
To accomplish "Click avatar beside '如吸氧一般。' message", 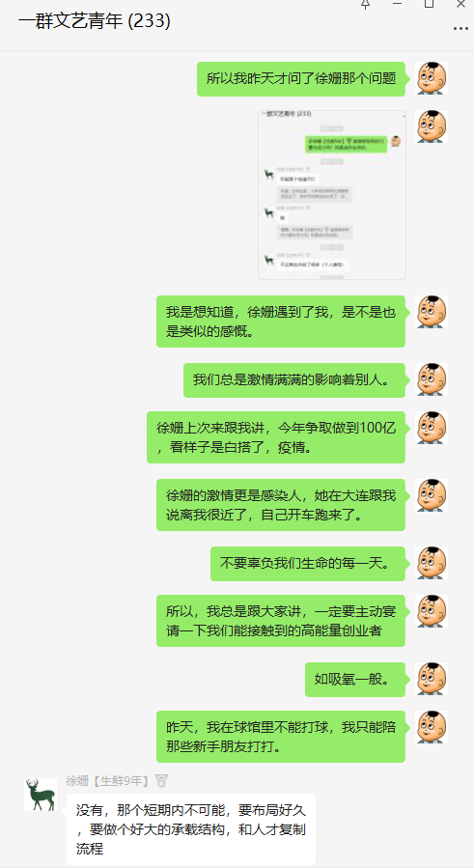I will 432,679.
